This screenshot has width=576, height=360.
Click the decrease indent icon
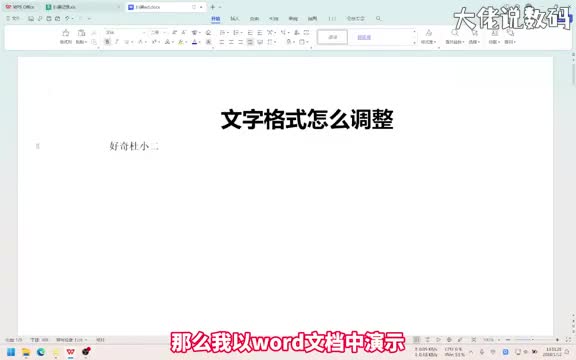point(250,33)
